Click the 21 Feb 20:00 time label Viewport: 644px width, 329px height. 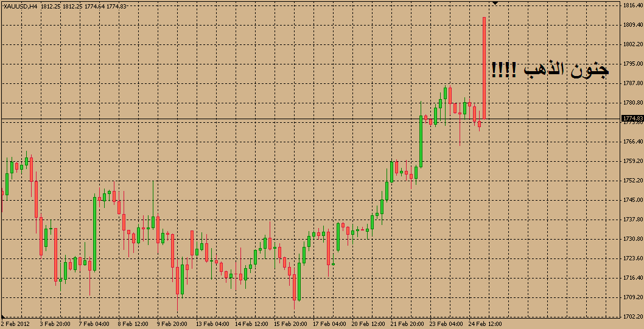point(407,324)
